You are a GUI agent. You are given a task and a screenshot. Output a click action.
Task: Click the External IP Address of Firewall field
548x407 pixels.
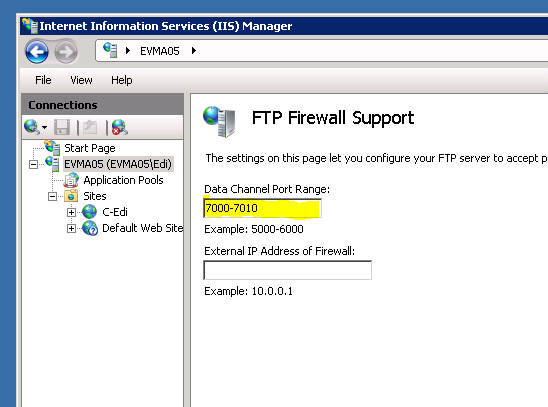288,270
